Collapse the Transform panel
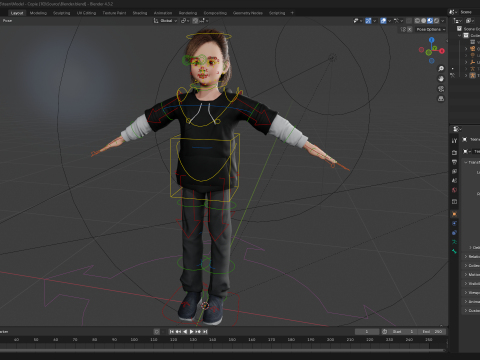Viewport: 480px width, 360px height. [x=472, y=162]
